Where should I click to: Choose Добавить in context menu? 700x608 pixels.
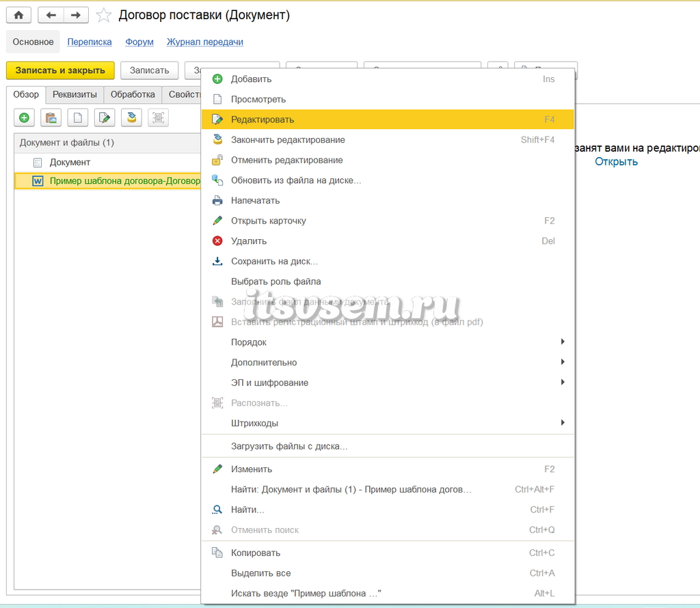pos(388,79)
